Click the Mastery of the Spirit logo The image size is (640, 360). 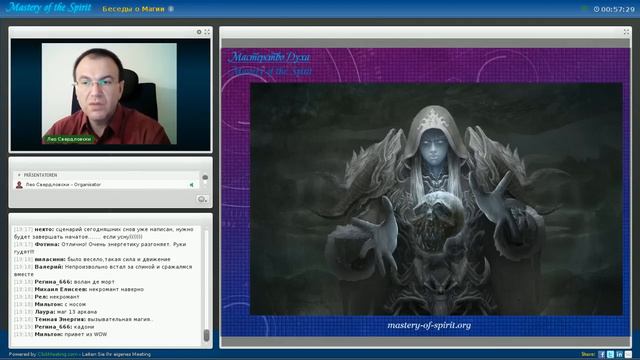click(49, 8)
